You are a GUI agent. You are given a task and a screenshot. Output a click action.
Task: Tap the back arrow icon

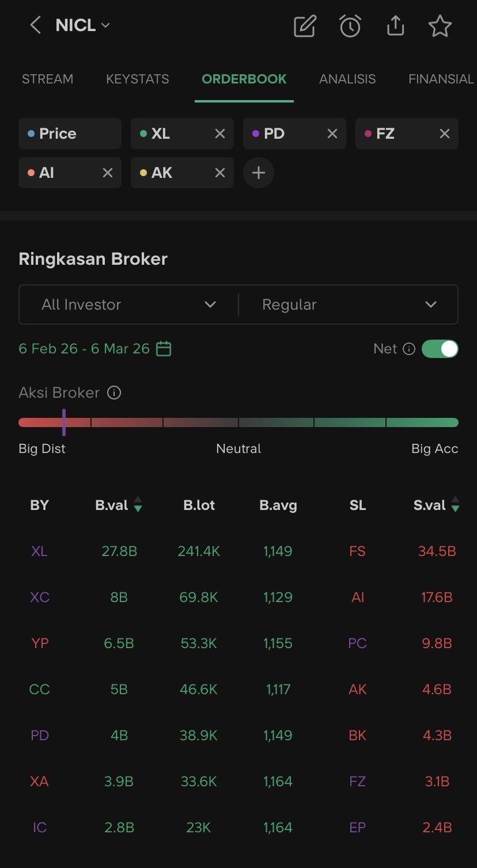(x=35, y=25)
